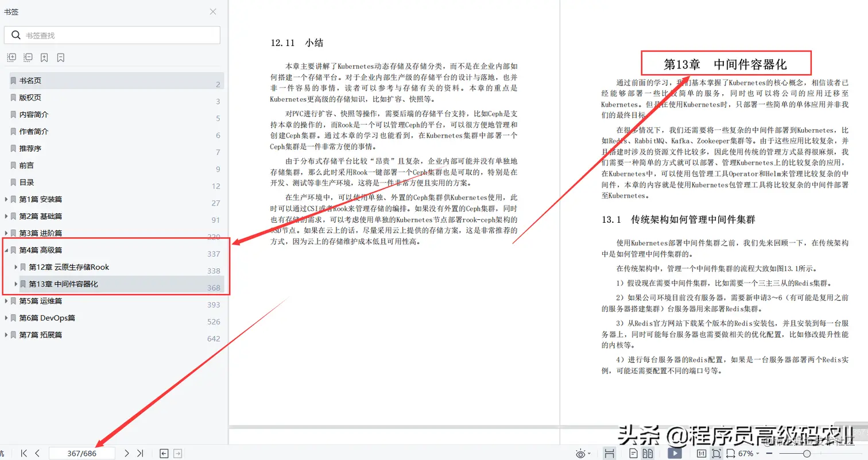Screen dimensions: 868x460
Task: Expand the 第12章 云原生存储Rook chapter
Action: tap(15, 268)
